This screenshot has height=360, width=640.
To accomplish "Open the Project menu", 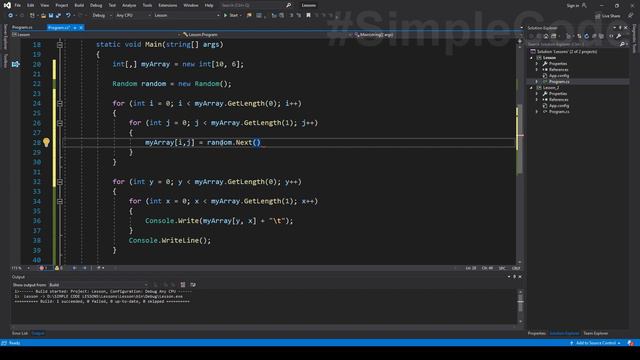I will 62,5.
